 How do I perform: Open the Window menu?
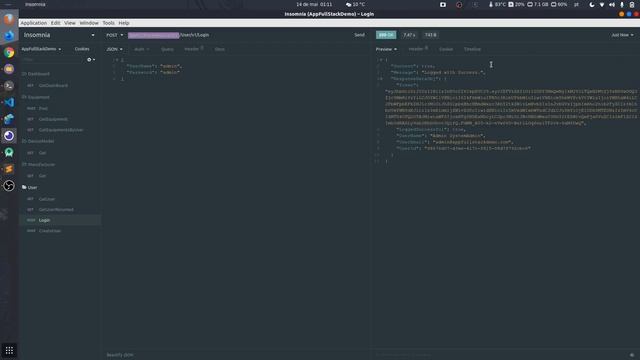pos(89,23)
